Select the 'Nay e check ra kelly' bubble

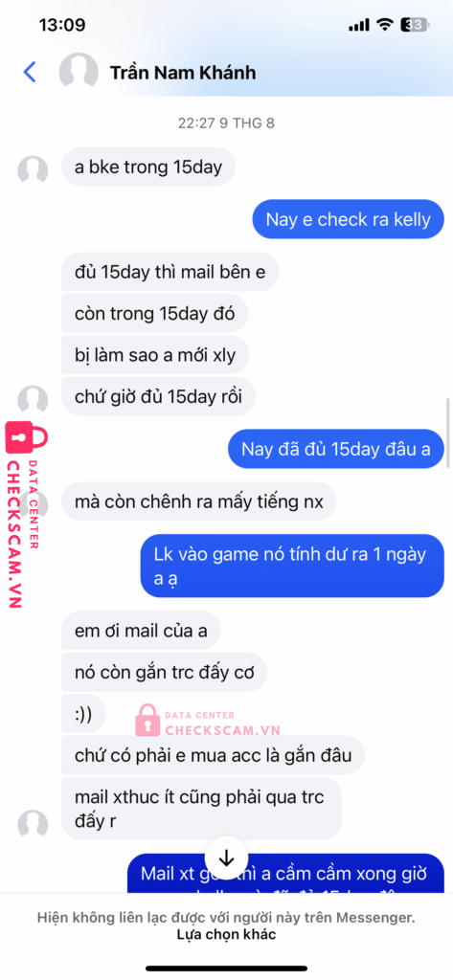click(348, 219)
